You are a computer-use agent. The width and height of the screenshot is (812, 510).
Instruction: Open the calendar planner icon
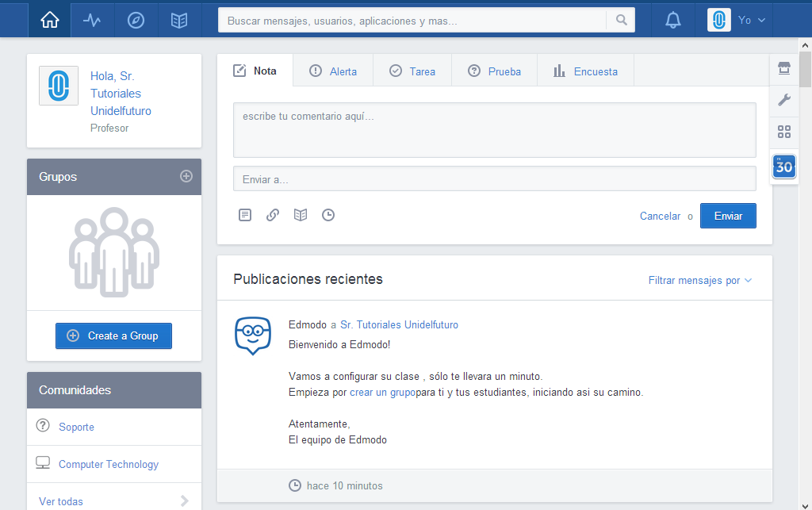(784, 167)
